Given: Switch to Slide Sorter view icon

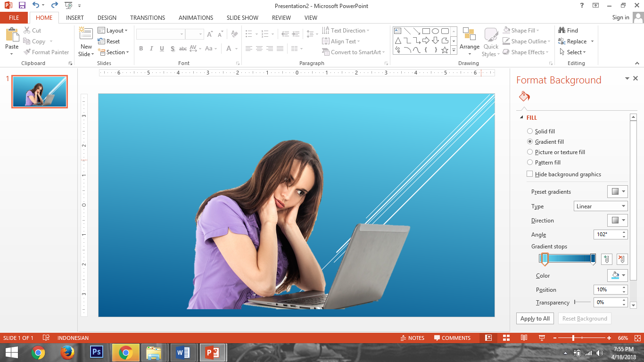Looking at the screenshot, I should (x=506, y=338).
